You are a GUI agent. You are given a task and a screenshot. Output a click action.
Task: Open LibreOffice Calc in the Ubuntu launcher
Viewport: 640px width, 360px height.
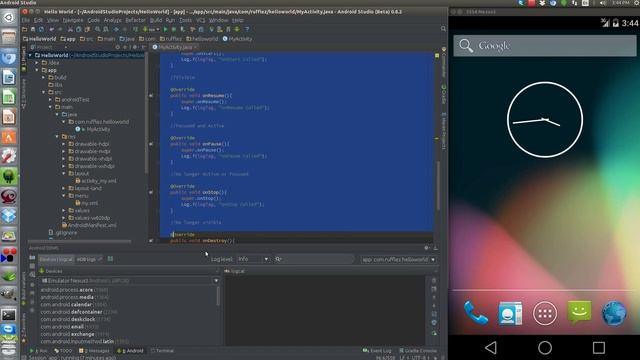click(x=9, y=97)
